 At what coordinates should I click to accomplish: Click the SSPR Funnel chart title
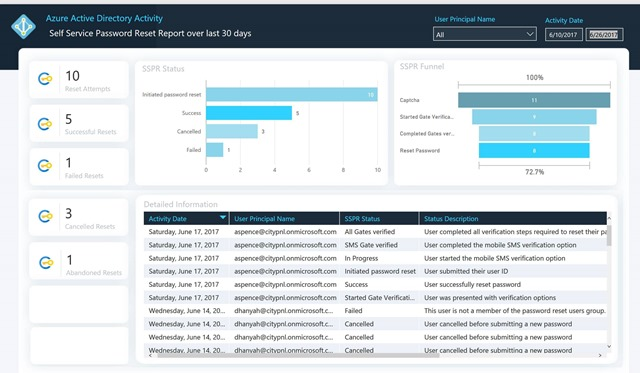pos(422,67)
